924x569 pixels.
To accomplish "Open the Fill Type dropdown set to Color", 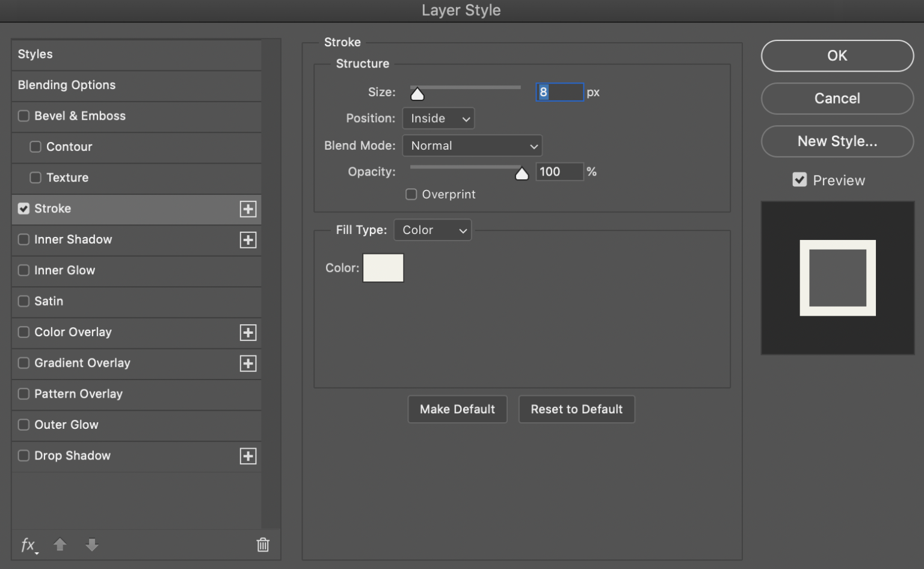I will (433, 230).
